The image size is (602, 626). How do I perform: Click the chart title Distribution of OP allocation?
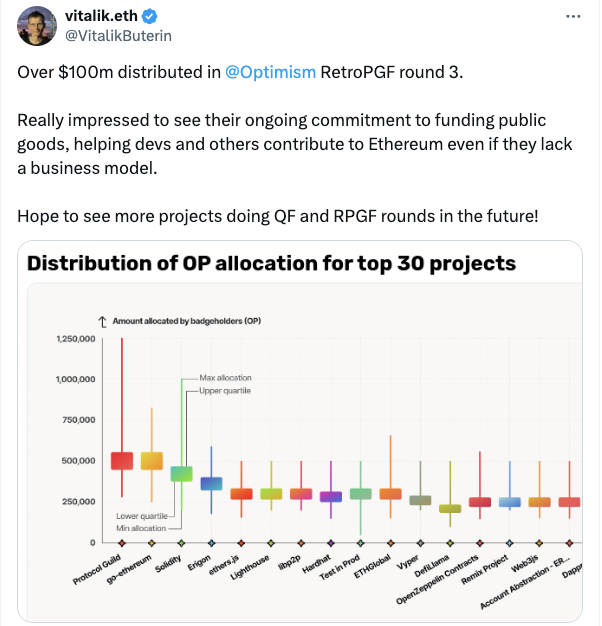pos(270,264)
